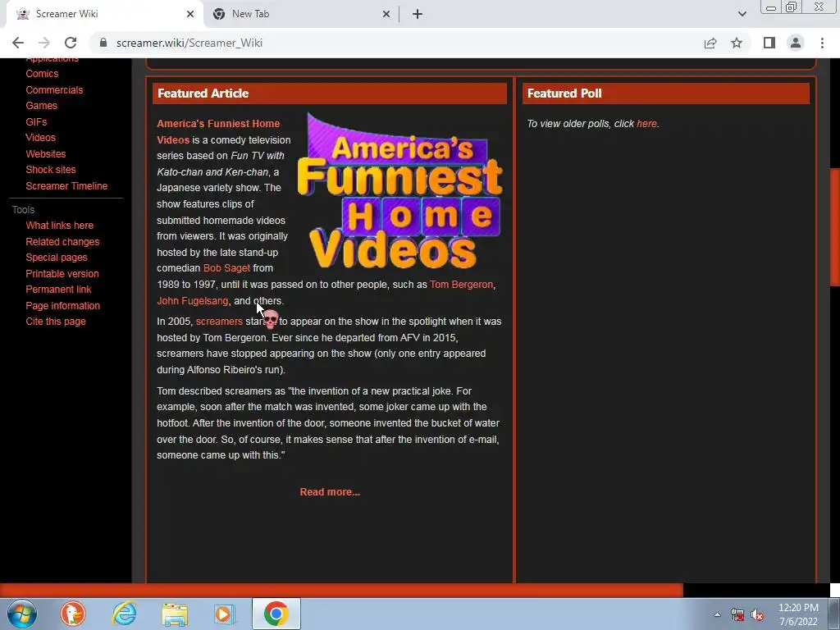This screenshot has width=840, height=630.
Task: Open Internet Explorer from taskbar
Action: pos(124,614)
